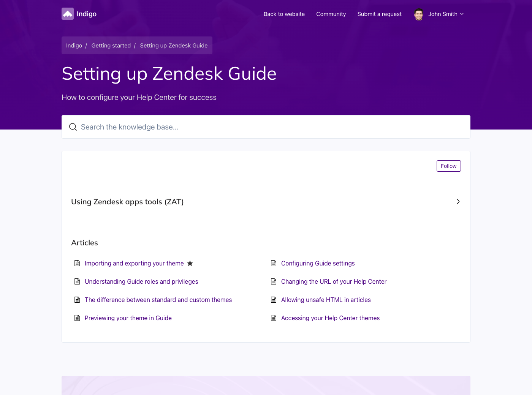Screen dimensions: 532x395
Task: Click the Indigo logo icon
Action: click(x=68, y=14)
